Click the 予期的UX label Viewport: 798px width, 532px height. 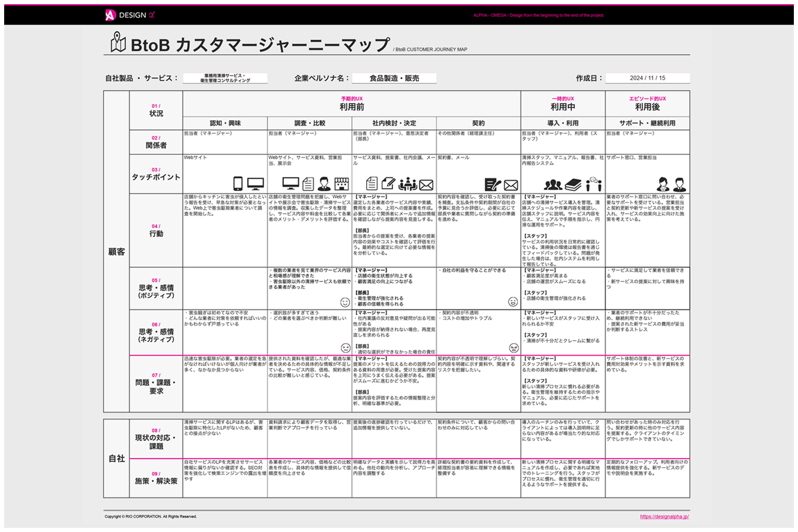pyautogui.click(x=352, y=99)
